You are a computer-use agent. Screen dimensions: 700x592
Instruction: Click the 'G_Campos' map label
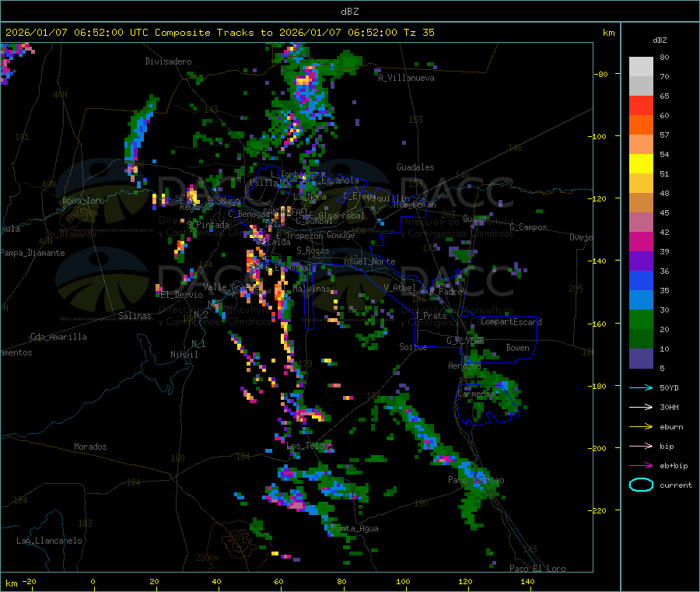coord(528,227)
